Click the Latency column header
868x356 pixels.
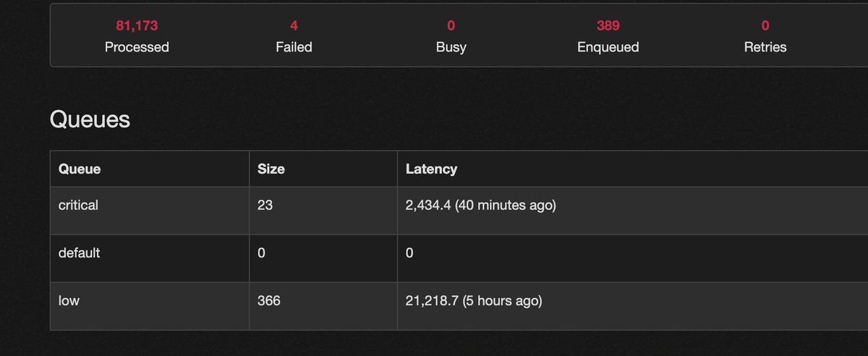click(x=432, y=169)
